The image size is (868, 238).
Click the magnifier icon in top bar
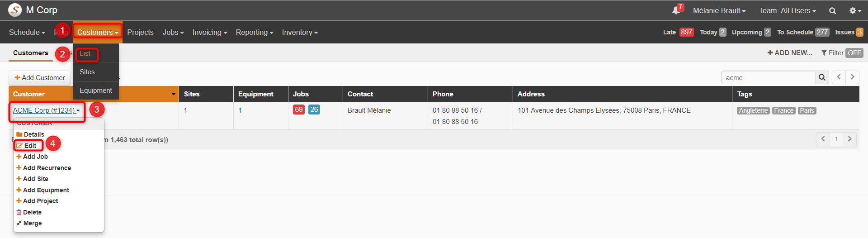tap(832, 10)
